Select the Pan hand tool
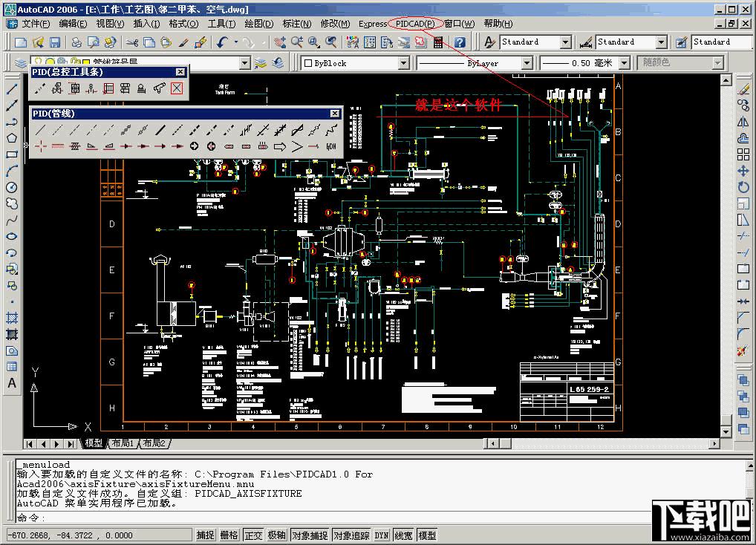This screenshot has width=756, height=545. coord(280,42)
